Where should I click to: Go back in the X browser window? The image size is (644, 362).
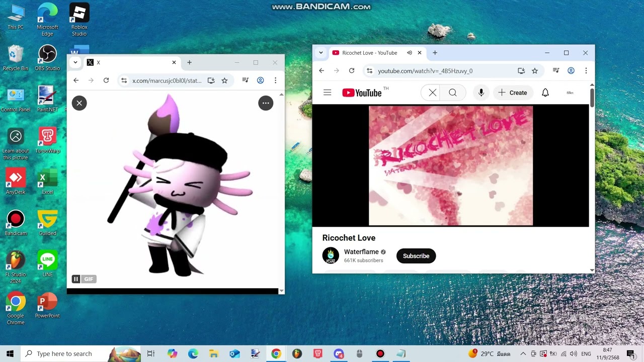(x=76, y=80)
